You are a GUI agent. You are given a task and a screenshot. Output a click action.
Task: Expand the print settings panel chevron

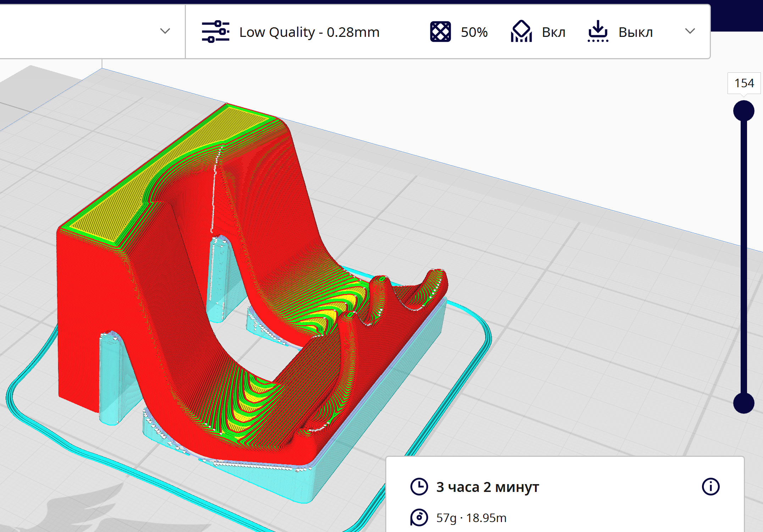(x=690, y=31)
